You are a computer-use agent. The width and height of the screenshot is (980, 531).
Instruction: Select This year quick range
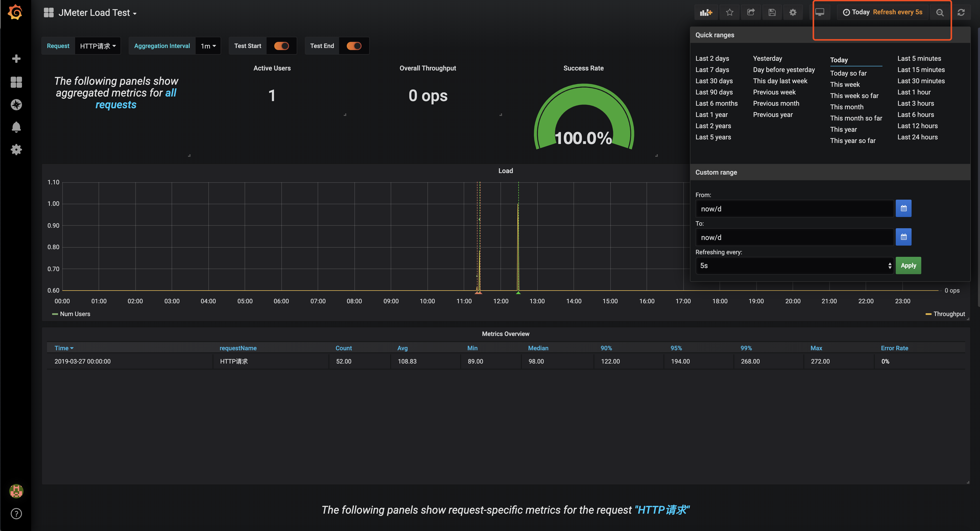click(x=843, y=129)
